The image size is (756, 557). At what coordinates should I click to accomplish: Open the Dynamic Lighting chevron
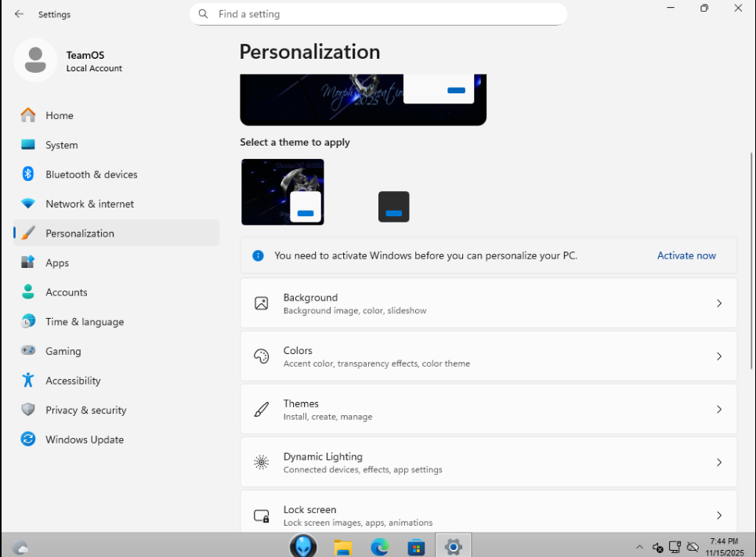(718, 462)
